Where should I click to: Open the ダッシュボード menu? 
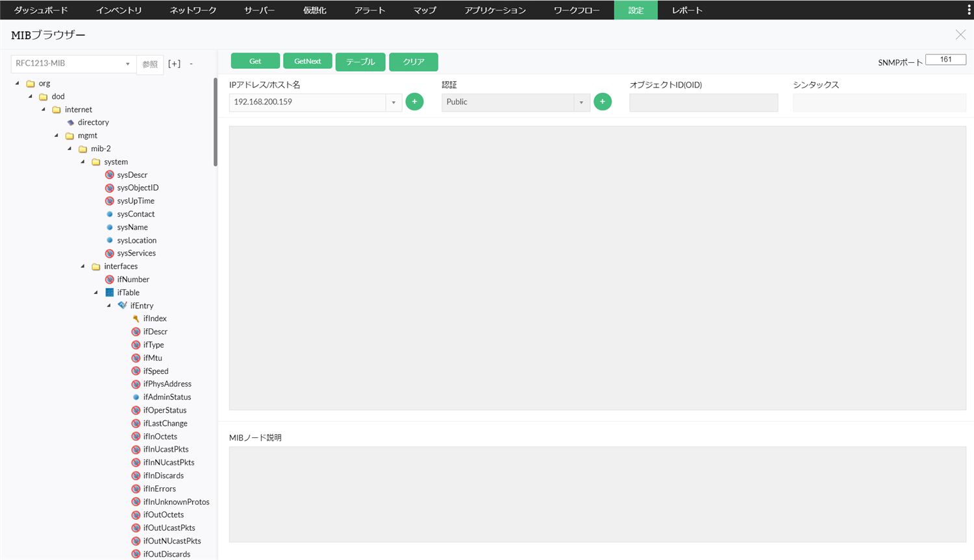41,10
